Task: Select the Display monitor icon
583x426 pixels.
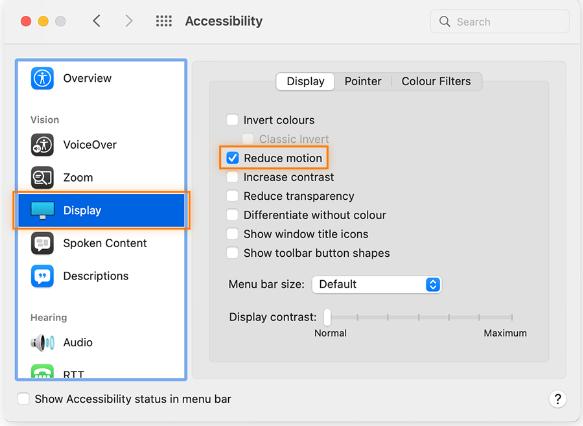Action: (x=42, y=210)
